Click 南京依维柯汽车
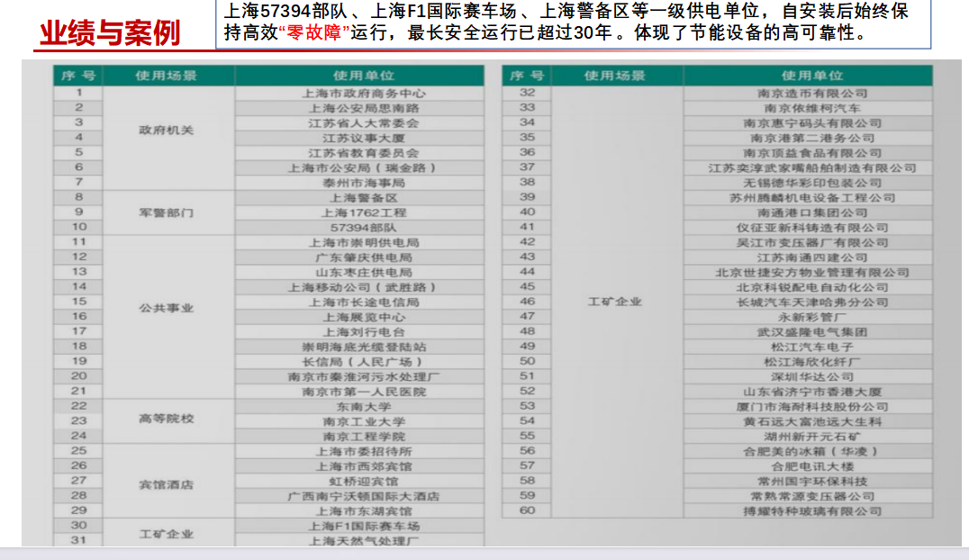Viewport: 969px width, 560px height. tap(812, 108)
